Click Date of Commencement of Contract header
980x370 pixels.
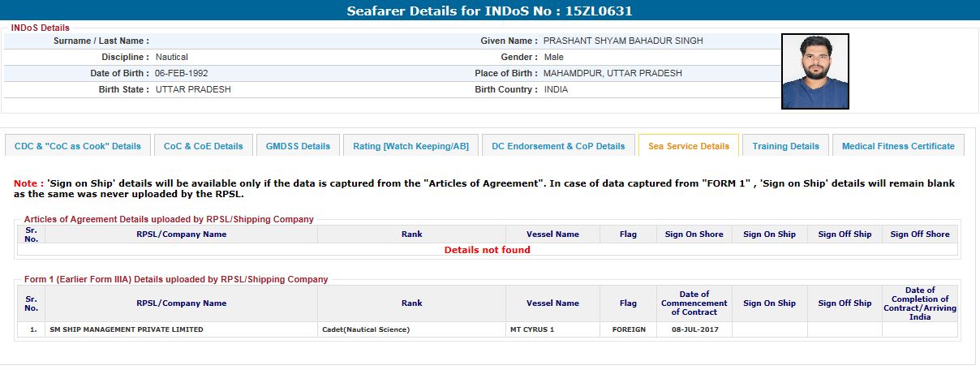pyautogui.click(x=694, y=303)
